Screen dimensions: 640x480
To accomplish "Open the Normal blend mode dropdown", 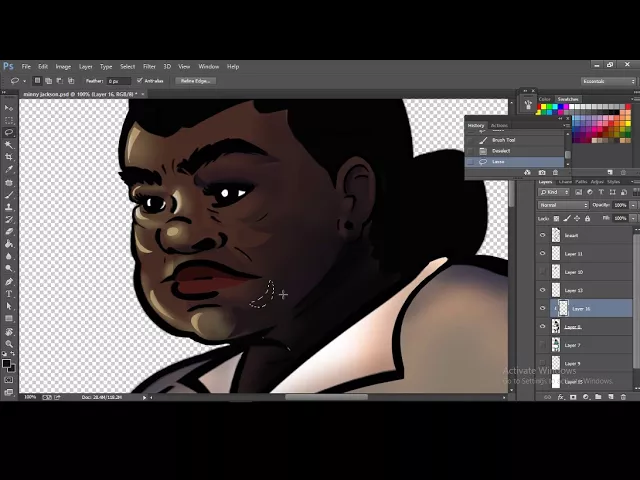I will click(x=563, y=205).
